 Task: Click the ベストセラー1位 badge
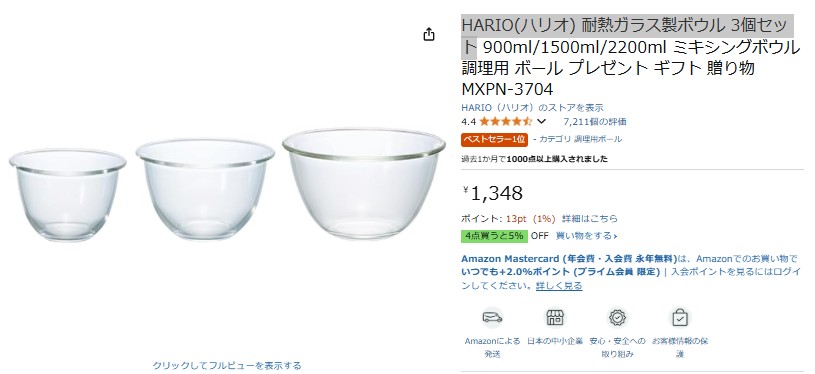click(494, 139)
